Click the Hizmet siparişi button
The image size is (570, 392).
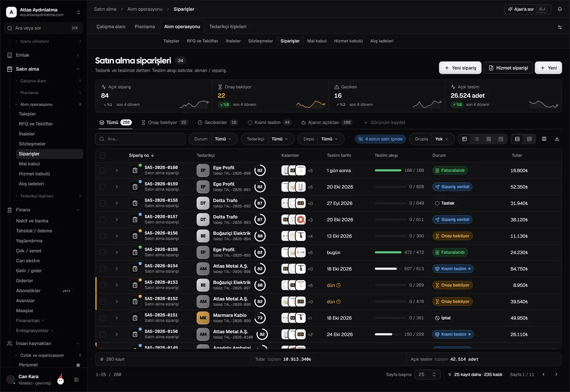508,68
